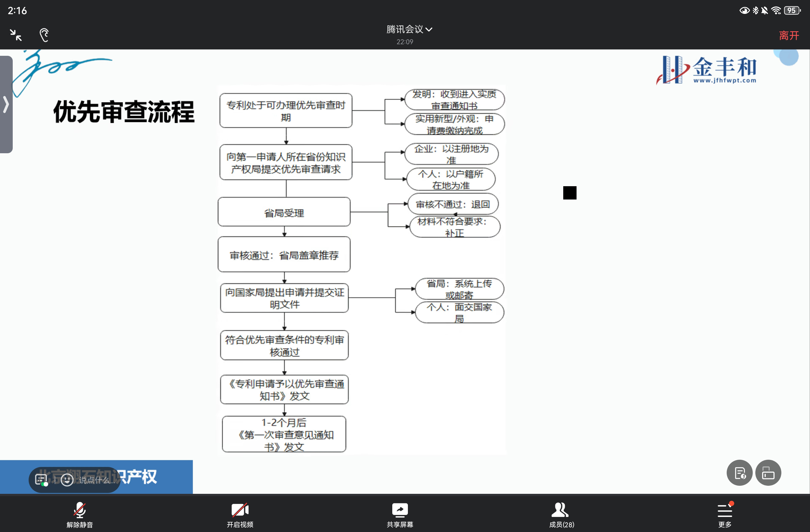Click the black square on the slide

pyautogui.click(x=570, y=193)
